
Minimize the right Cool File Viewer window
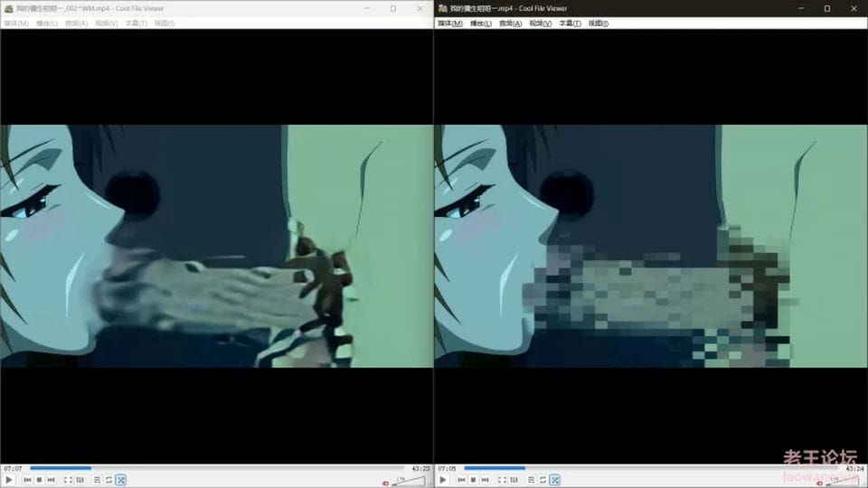pos(801,8)
